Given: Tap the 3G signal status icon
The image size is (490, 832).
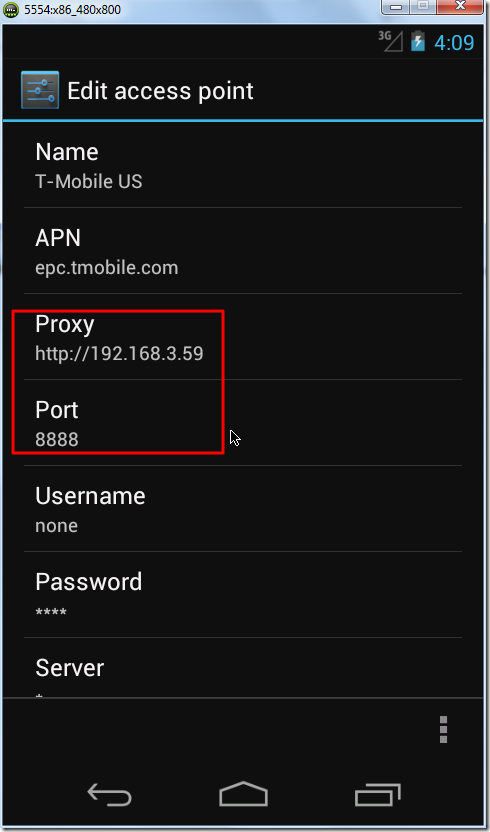Looking at the screenshot, I should pyautogui.click(x=391, y=41).
